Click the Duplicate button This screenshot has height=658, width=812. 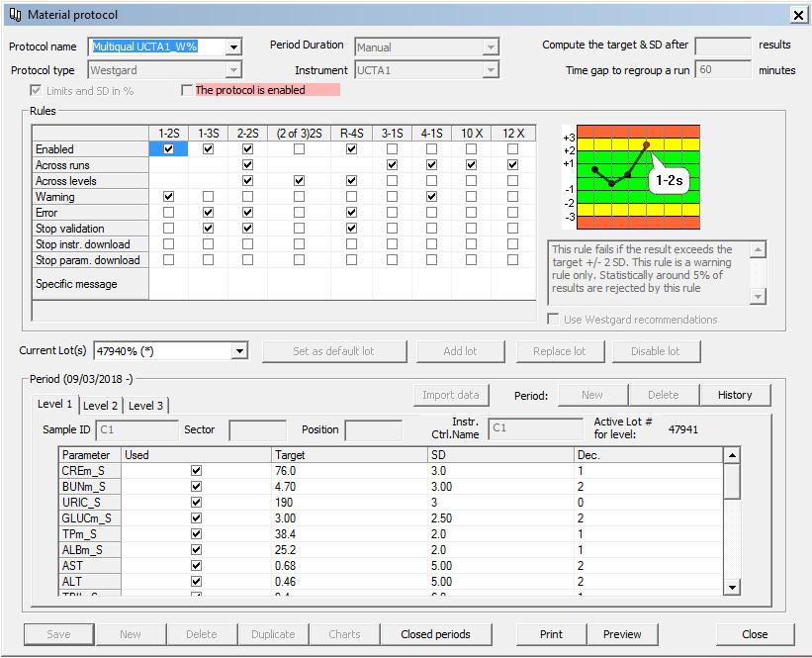pos(273,634)
